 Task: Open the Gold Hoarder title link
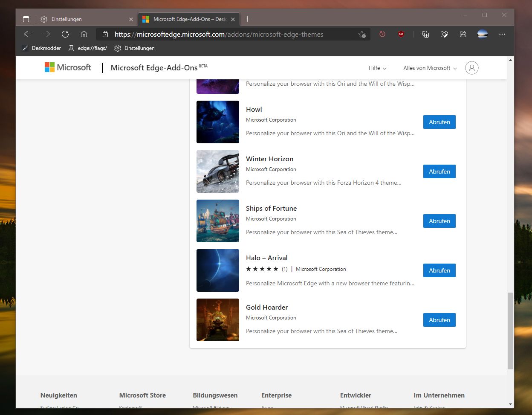click(267, 308)
